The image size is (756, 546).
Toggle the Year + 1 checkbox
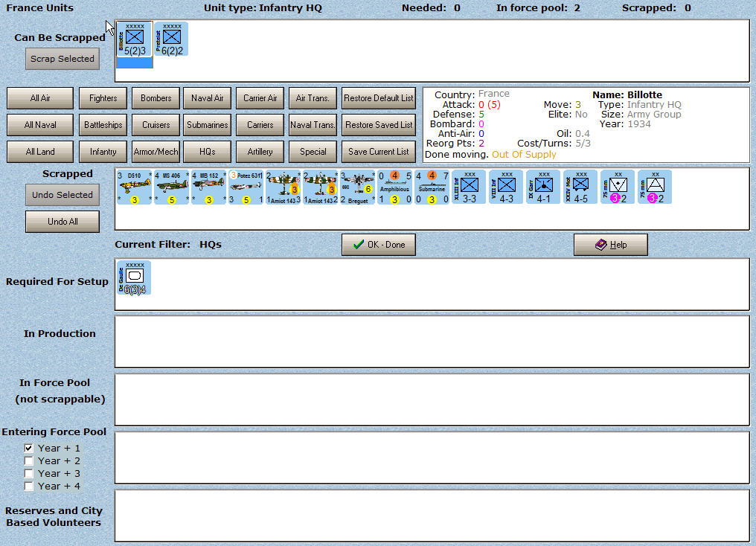pyautogui.click(x=29, y=448)
